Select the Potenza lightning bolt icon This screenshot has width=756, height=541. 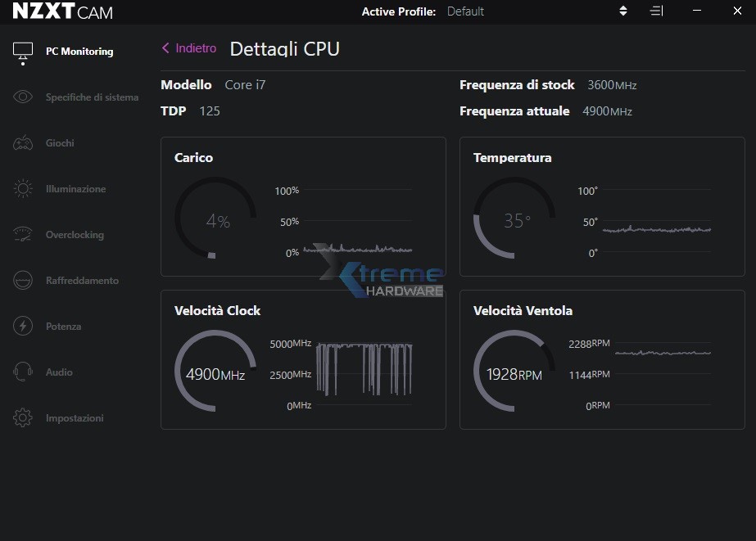point(23,327)
